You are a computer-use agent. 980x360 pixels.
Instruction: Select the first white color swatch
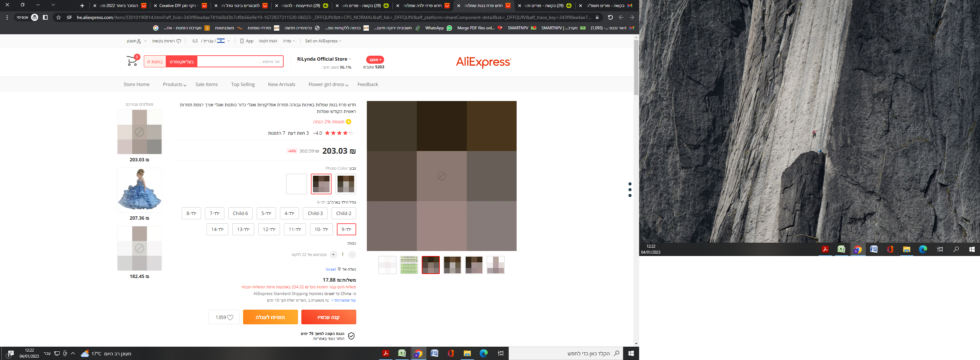pos(296,184)
